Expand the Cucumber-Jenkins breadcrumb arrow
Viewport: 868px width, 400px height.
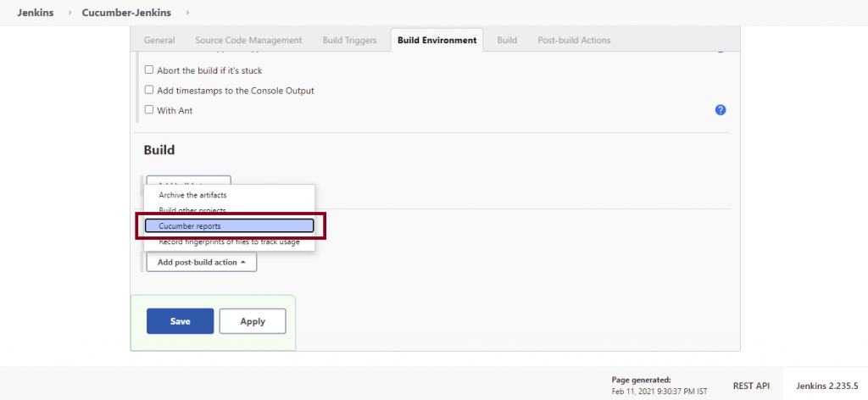click(x=187, y=12)
